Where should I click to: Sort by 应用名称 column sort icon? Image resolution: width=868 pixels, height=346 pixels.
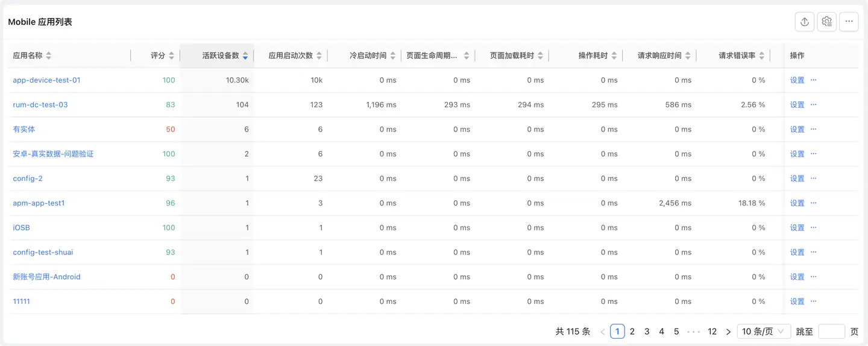click(x=49, y=55)
